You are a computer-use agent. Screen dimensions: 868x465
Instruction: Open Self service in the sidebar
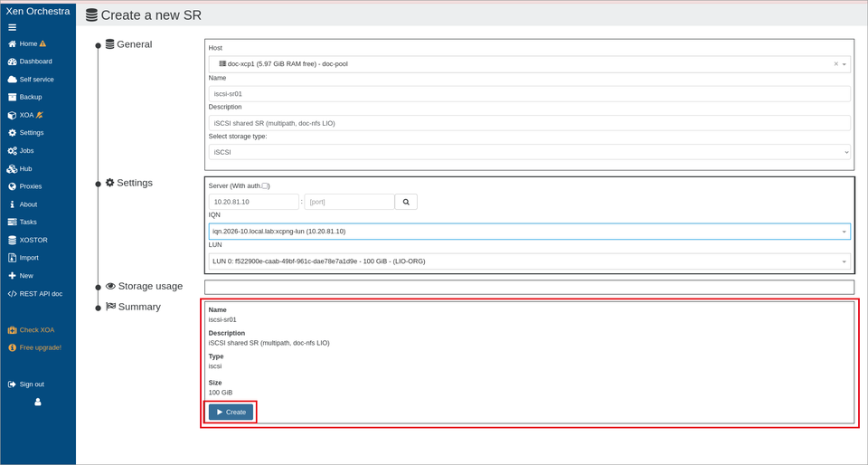pyautogui.click(x=36, y=80)
